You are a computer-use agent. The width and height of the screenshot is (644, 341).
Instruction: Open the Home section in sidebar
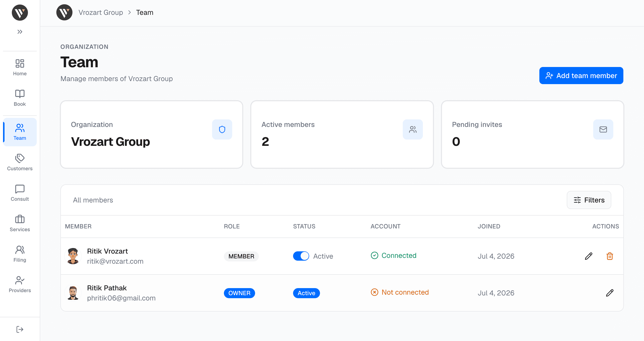pyautogui.click(x=20, y=67)
